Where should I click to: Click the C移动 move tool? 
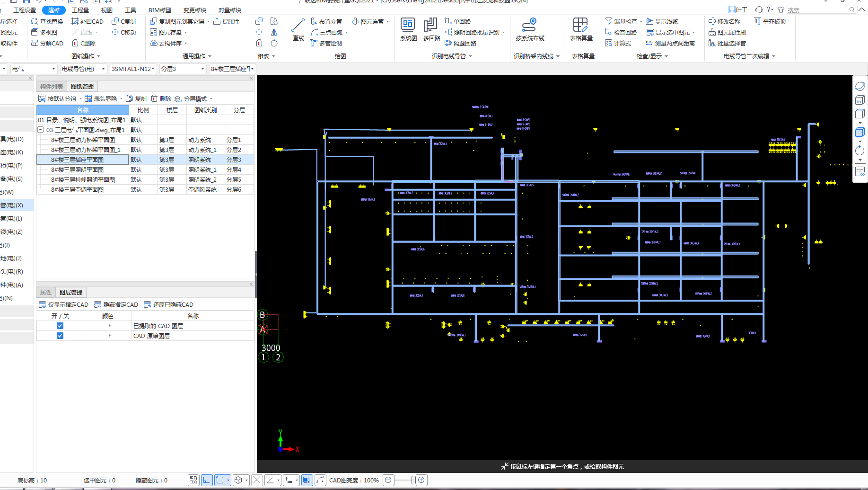pos(124,32)
